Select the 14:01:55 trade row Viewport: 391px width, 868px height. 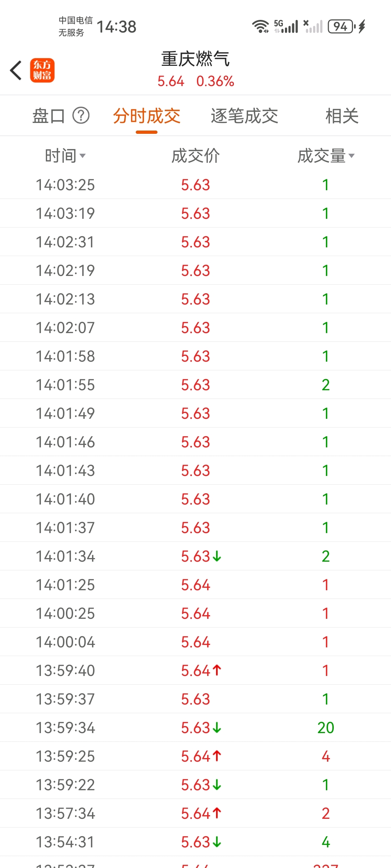195,385
